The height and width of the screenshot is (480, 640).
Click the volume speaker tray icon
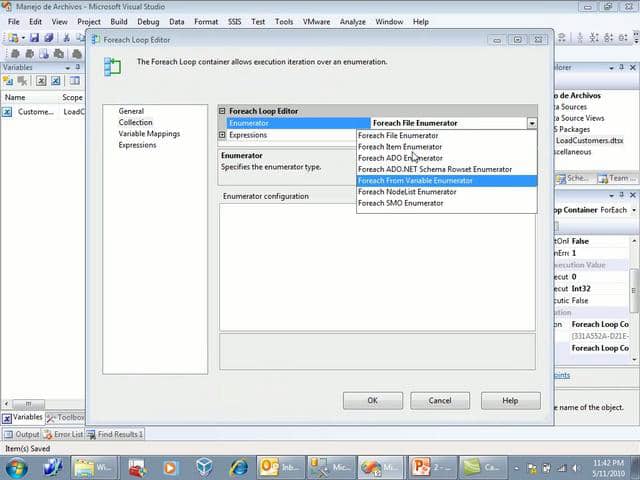[x=576, y=468]
